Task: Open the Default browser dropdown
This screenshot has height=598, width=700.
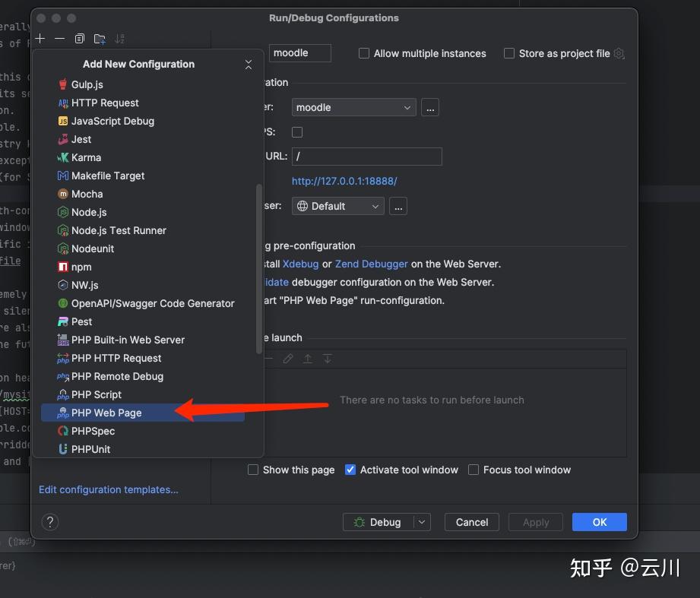Action: [x=338, y=206]
